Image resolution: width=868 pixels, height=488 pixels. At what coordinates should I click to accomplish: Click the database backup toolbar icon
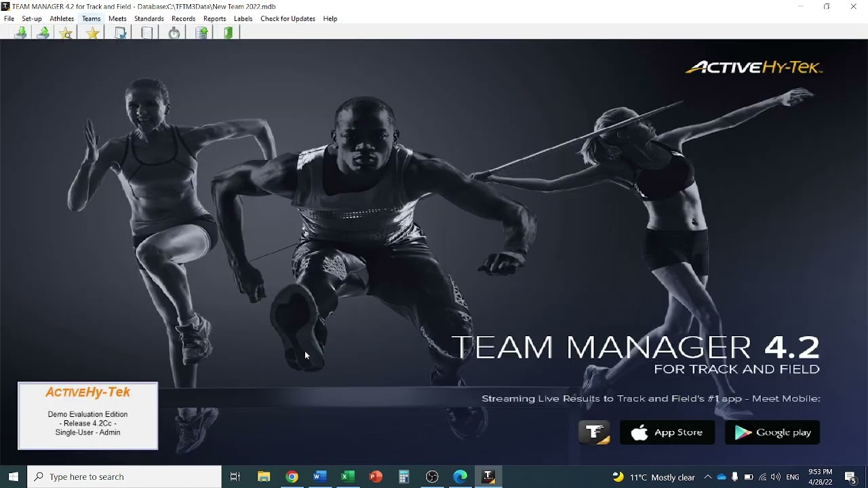tap(201, 33)
